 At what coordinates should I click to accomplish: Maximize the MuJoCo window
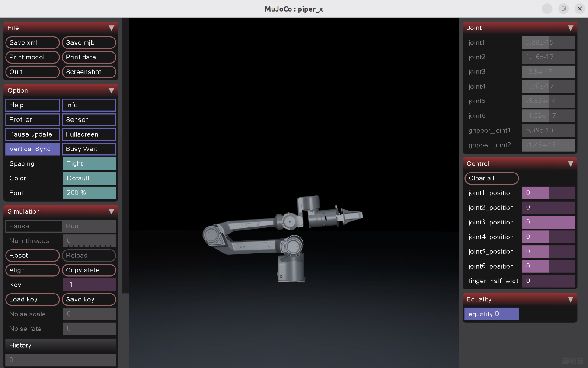563,9
